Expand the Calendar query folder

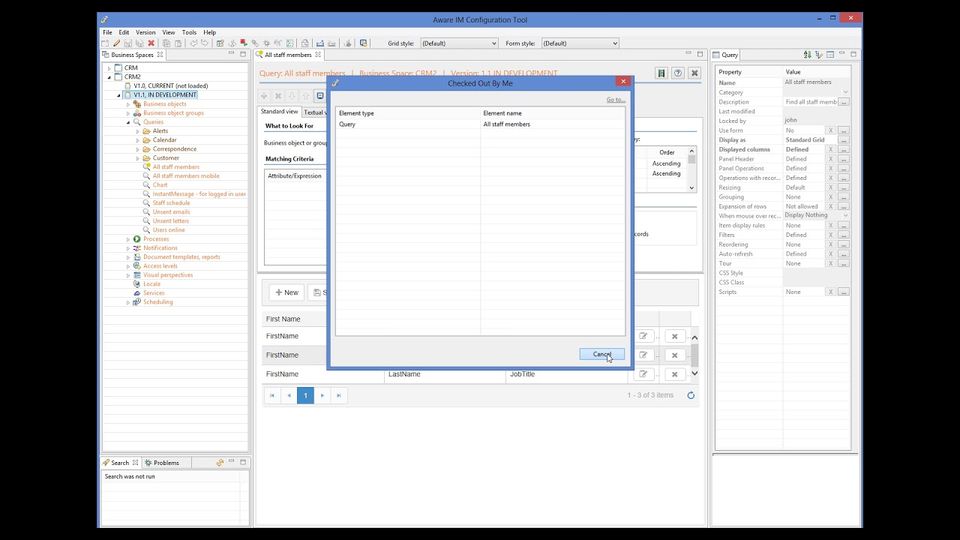(x=137, y=140)
